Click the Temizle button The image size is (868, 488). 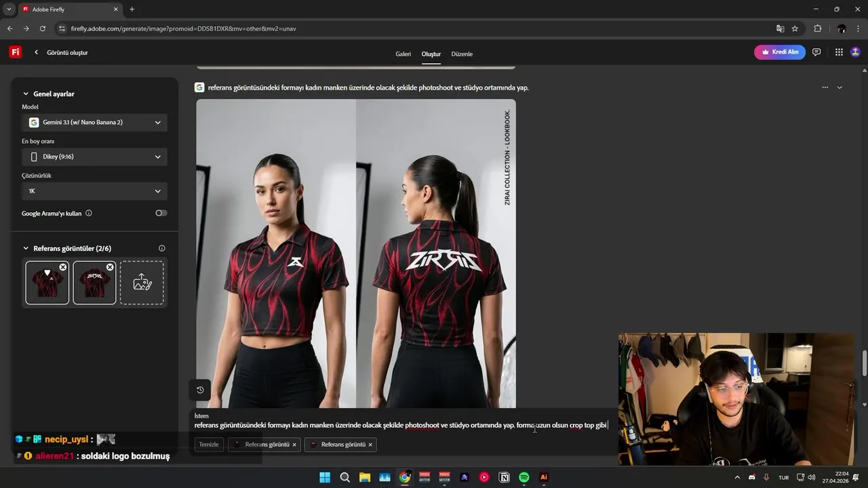click(x=209, y=445)
